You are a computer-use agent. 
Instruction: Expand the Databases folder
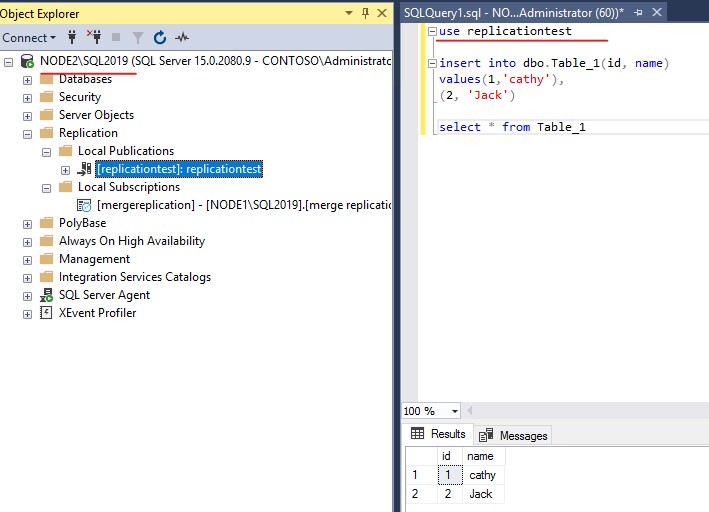(x=28, y=80)
